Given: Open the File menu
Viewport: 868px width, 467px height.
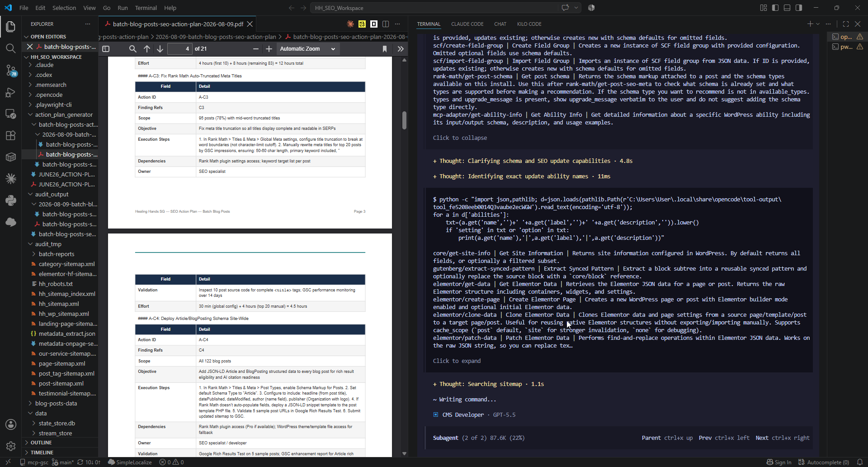Looking at the screenshot, I should (24, 8).
